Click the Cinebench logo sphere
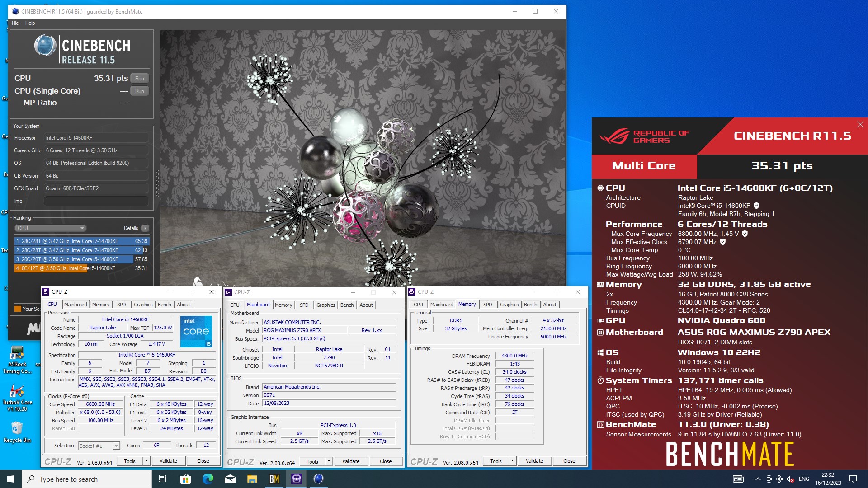The width and height of the screenshot is (868, 488). click(45, 46)
